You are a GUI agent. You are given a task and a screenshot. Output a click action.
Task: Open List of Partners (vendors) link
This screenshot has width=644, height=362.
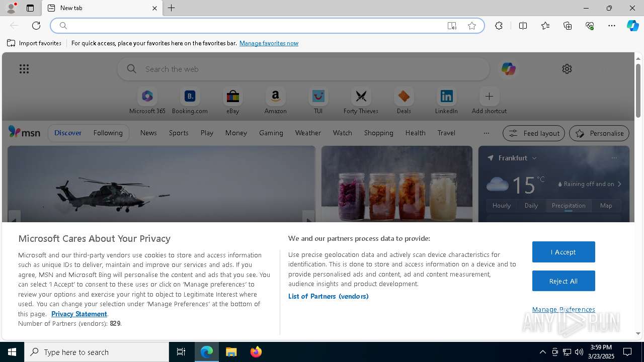(x=329, y=296)
